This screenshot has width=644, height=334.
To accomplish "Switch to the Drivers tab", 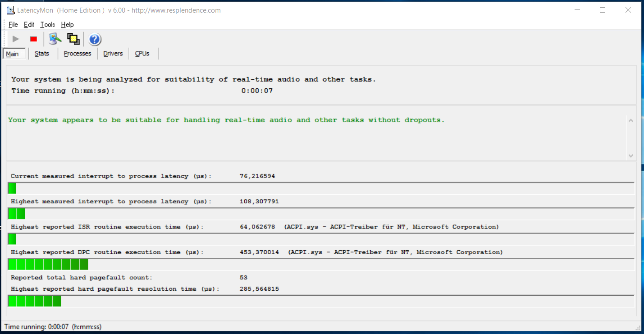I will 113,54.
